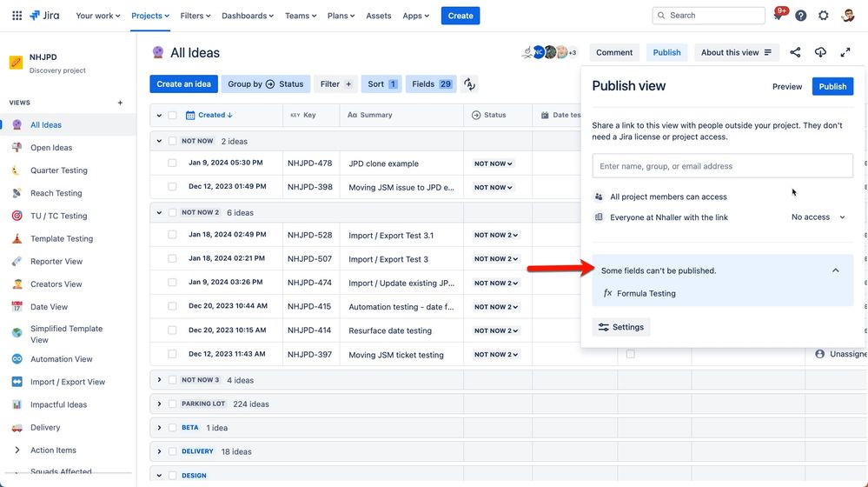Collapse the unpublishable fields notice
The width and height of the screenshot is (868, 487).
click(x=835, y=270)
